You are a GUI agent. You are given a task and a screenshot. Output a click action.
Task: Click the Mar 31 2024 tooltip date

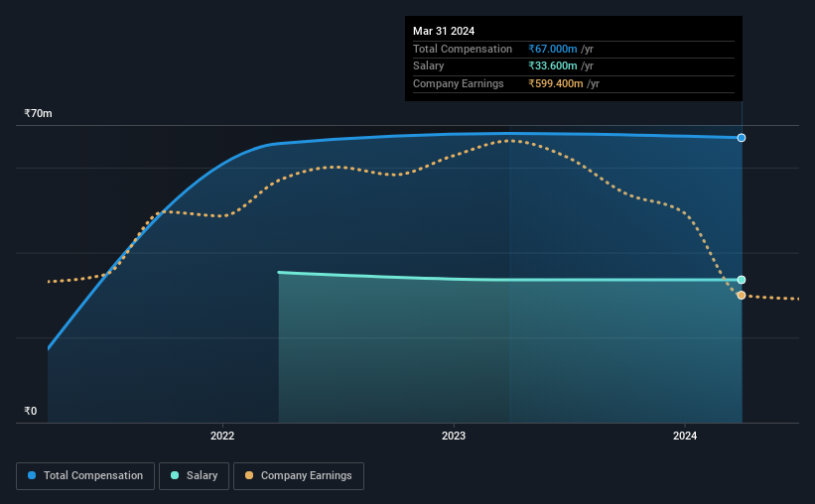pyautogui.click(x=444, y=31)
